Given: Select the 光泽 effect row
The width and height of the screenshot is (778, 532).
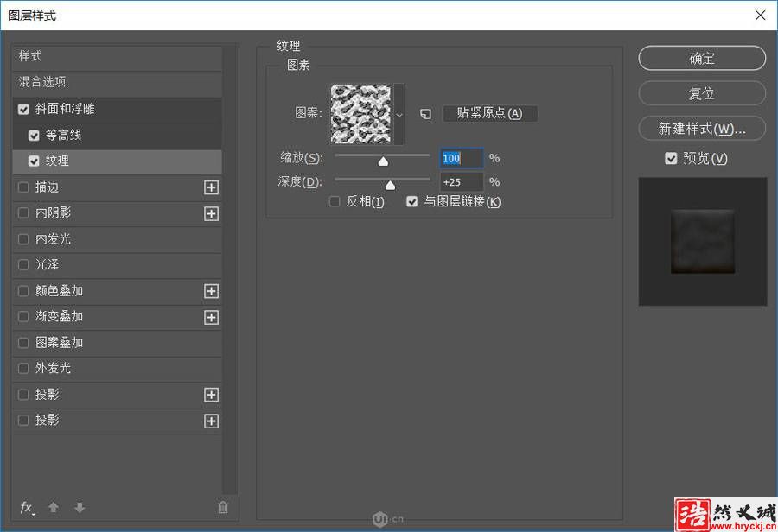Looking at the screenshot, I should click(117, 265).
